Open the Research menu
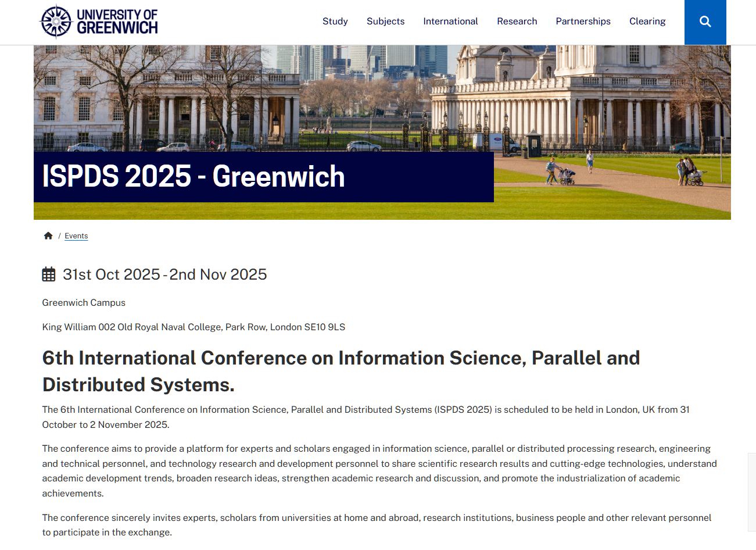 click(517, 22)
